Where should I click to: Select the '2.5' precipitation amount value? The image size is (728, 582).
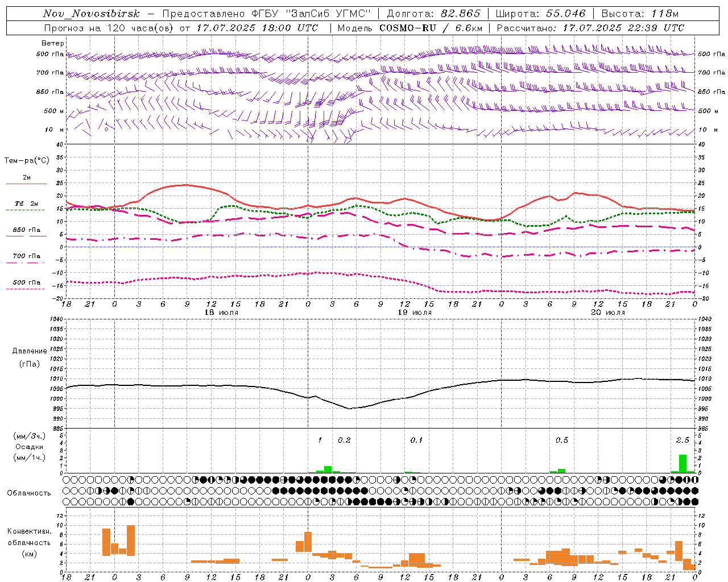coord(682,440)
